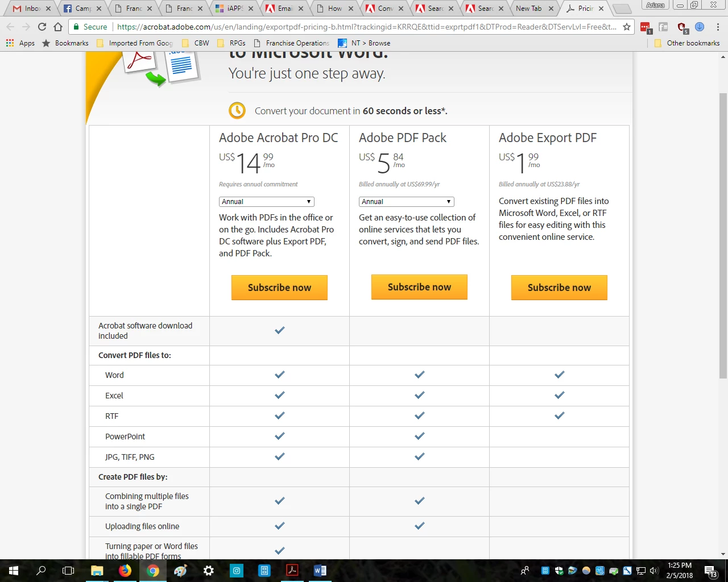The height and width of the screenshot is (582, 728).
Task: Click the Adobe Export PDF heading
Action: tap(548, 138)
